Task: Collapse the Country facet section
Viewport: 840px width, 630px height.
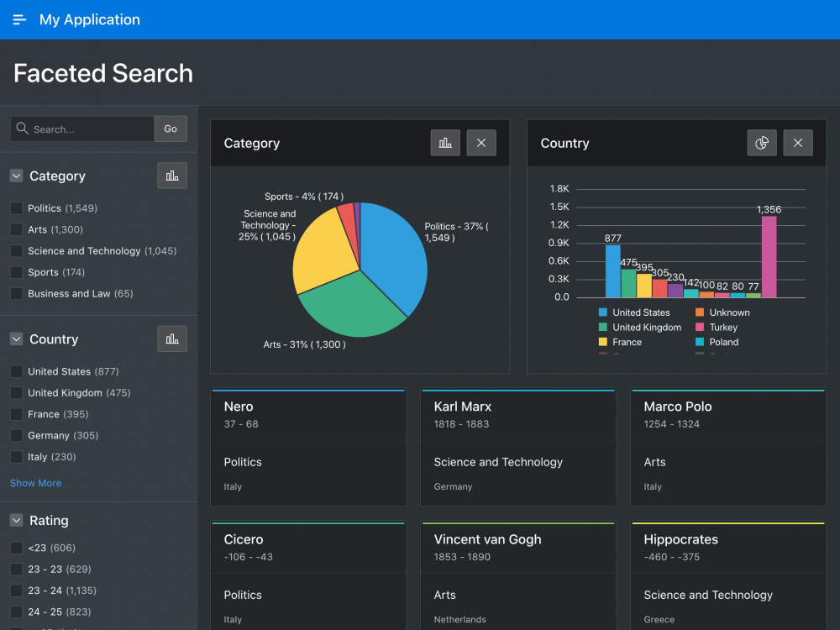Action: tap(16, 339)
